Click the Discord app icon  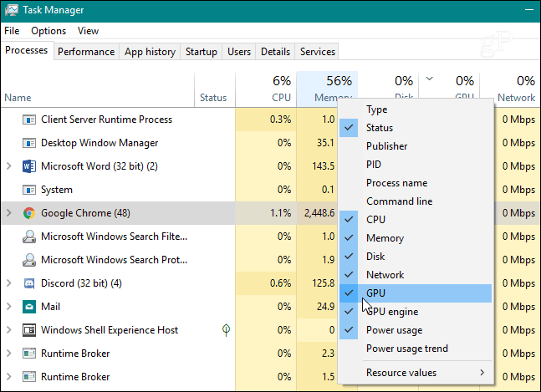coord(29,283)
